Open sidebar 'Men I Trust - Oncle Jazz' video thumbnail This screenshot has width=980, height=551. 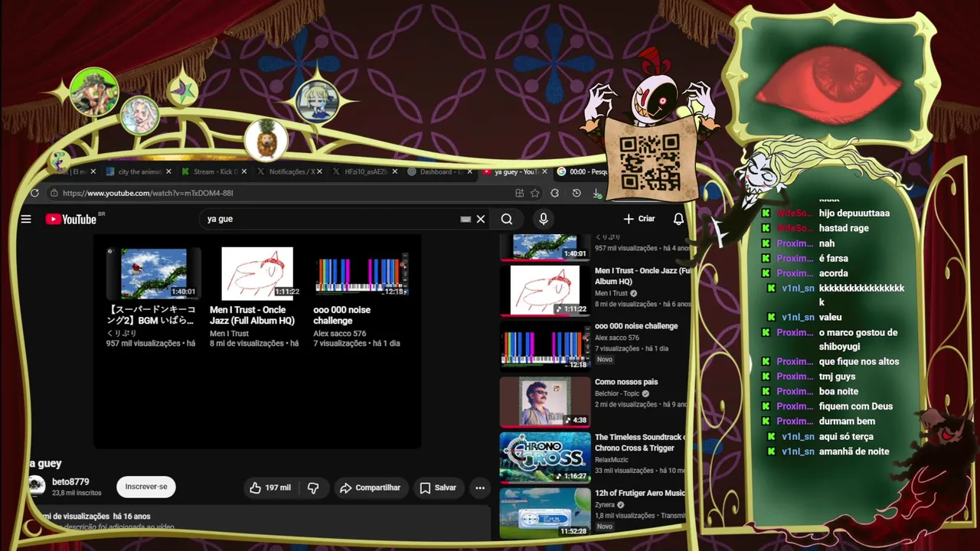[x=544, y=289]
